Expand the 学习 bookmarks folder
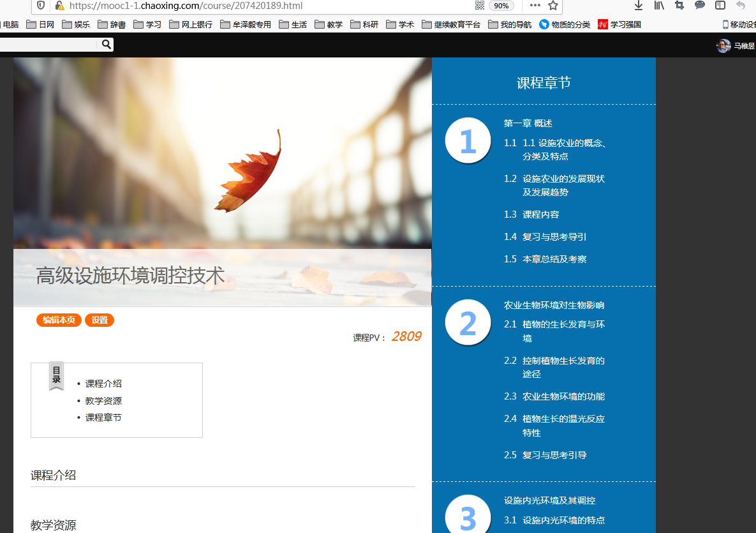 coord(147,25)
